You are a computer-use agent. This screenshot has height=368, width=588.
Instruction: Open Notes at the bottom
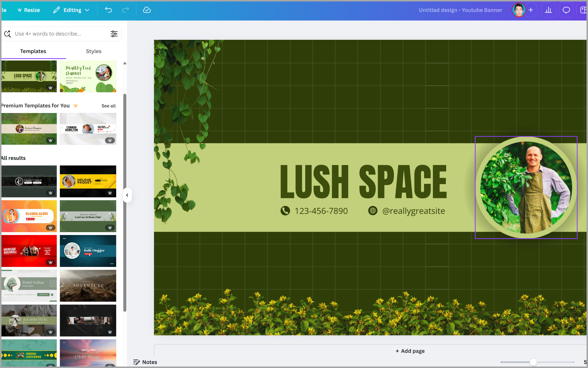click(x=145, y=362)
